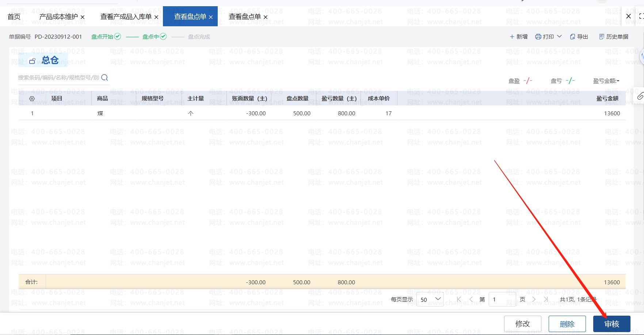Switch to the inactive white 查看盘点单 tab
Image resolution: width=644 pixels, height=335 pixels.
tap(245, 17)
